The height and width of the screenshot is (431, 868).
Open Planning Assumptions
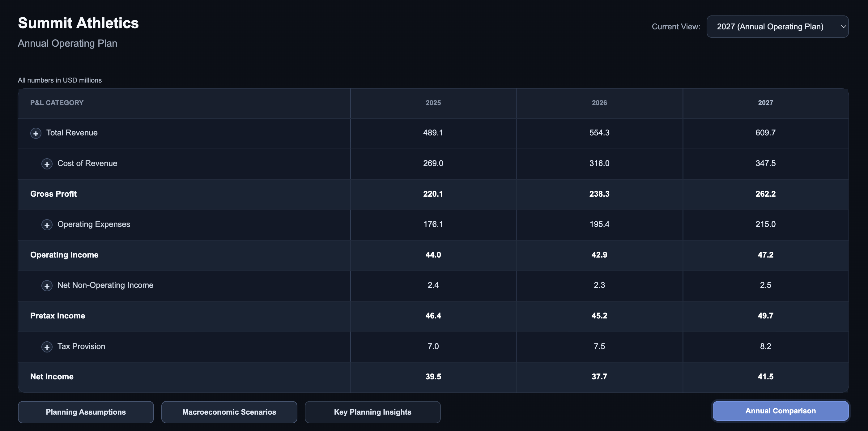[x=86, y=412]
